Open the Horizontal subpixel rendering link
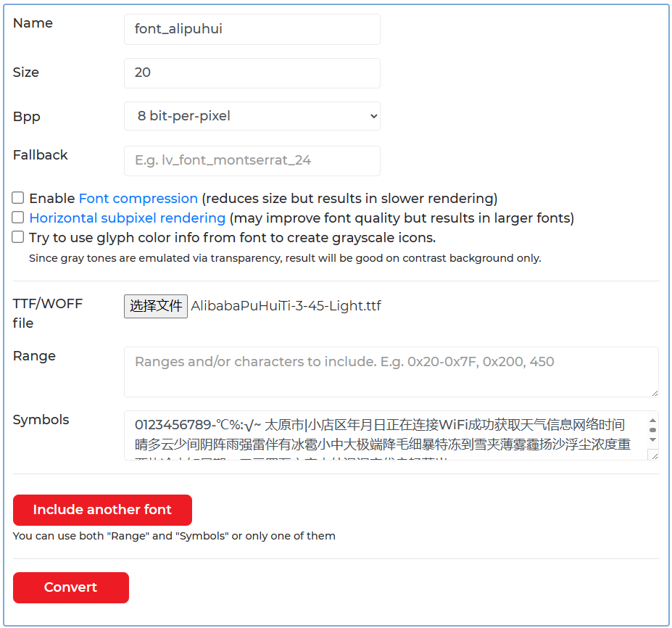This screenshot has width=672, height=628. (127, 218)
